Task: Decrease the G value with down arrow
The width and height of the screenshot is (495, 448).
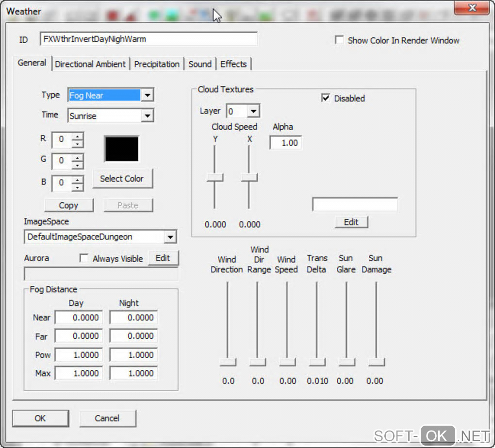Action: coord(77,165)
